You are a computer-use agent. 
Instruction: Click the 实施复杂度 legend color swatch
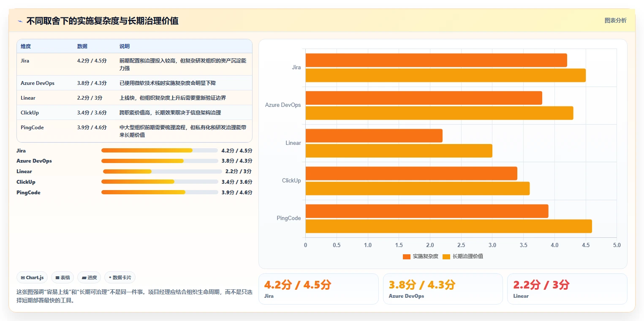tap(407, 256)
